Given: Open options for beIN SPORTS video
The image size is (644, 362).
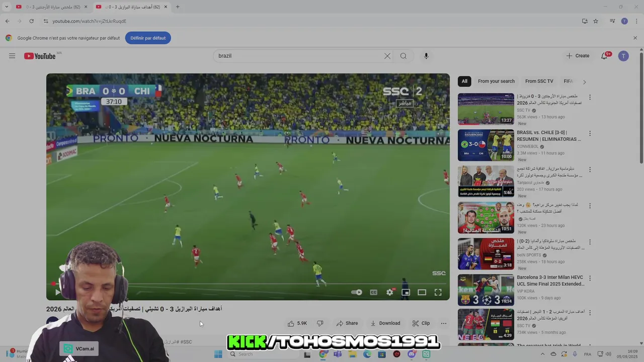Looking at the screenshot, I should click(x=590, y=242).
